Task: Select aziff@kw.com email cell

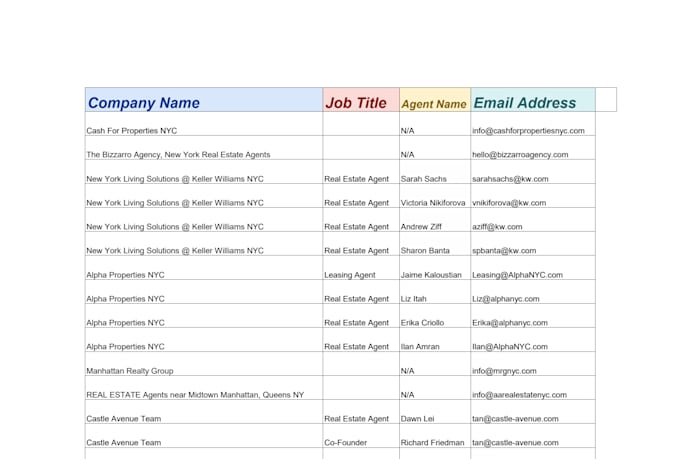Action: point(533,220)
